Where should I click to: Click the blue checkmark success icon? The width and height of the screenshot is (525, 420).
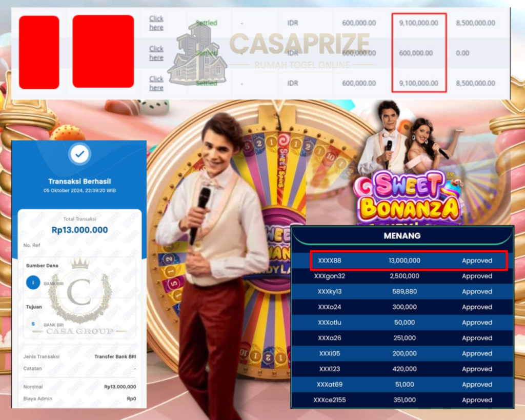pyautogui.click(x=79, y=154)
